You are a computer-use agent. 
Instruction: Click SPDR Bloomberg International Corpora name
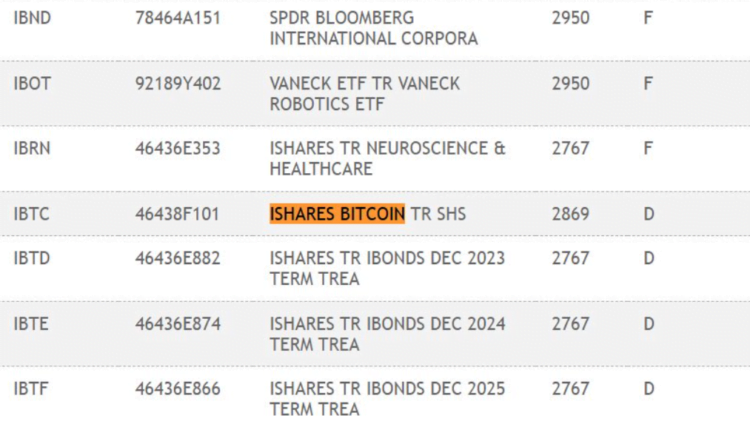pos(373,29)
